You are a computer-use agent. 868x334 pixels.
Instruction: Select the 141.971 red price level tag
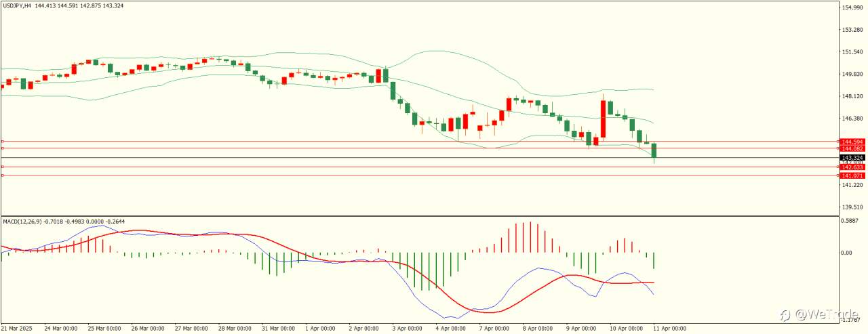[851, 175]
